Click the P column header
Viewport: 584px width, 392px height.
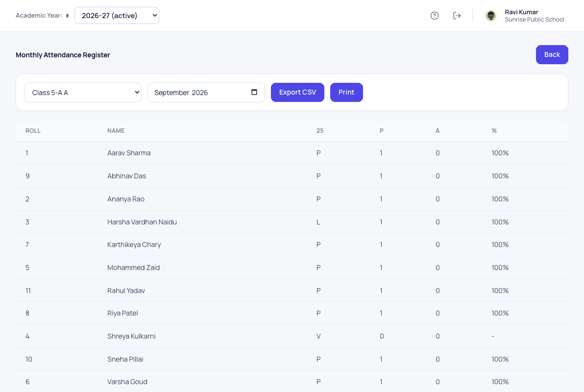[381, 131]
